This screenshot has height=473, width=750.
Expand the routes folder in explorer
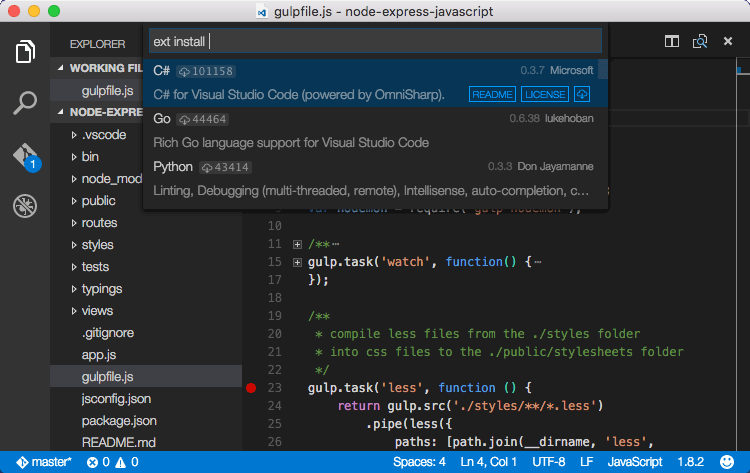pos(99,223)
